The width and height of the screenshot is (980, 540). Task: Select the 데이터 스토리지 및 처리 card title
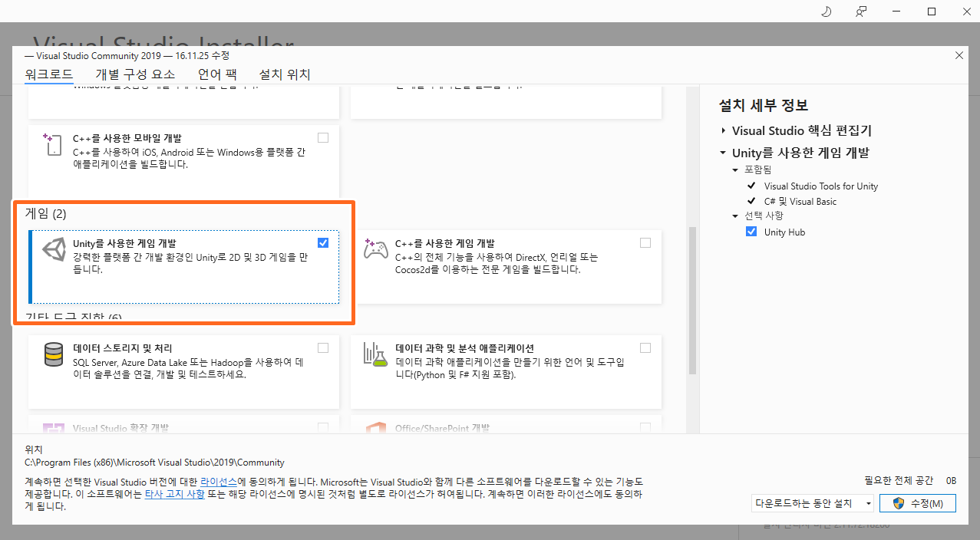tap(123, 348)
